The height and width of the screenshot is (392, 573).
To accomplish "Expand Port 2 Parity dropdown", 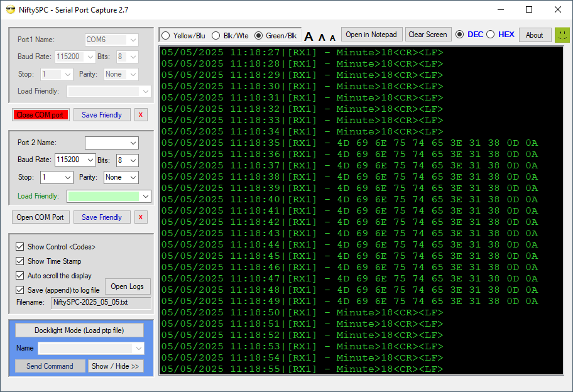I will (x=121, y=177).
